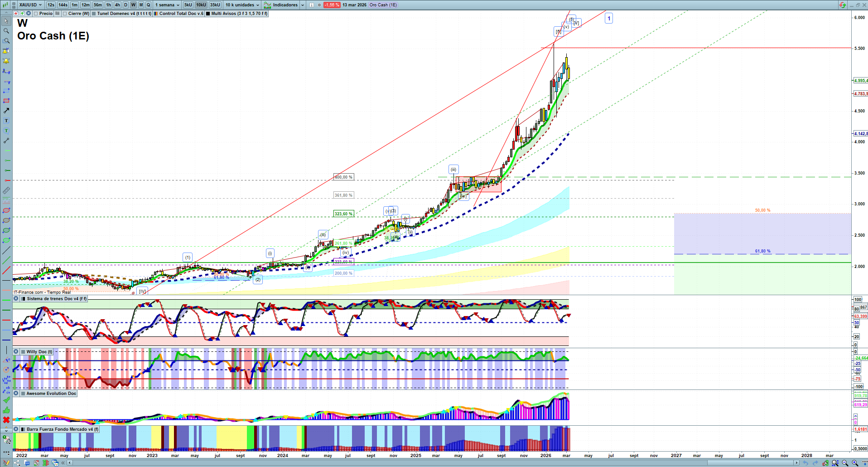Pick the black diagonal trend line tool
Viewport: 868px width, 467px height.
(6, 250)
